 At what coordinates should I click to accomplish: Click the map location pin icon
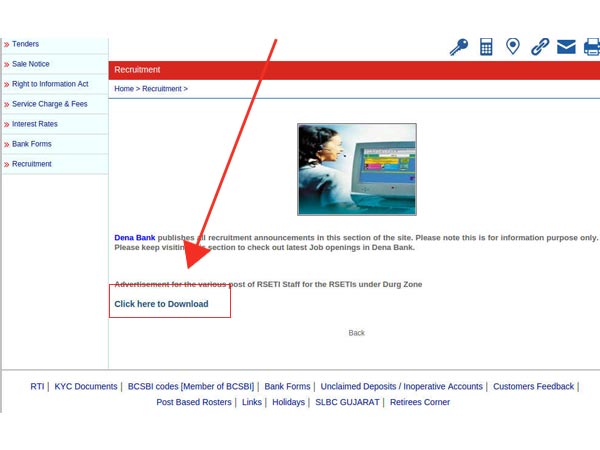tap(512, 47)
